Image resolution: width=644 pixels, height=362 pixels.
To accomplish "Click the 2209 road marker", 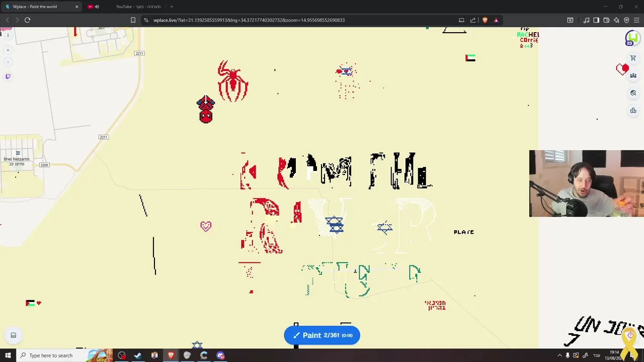I will [x=44, y=165].
